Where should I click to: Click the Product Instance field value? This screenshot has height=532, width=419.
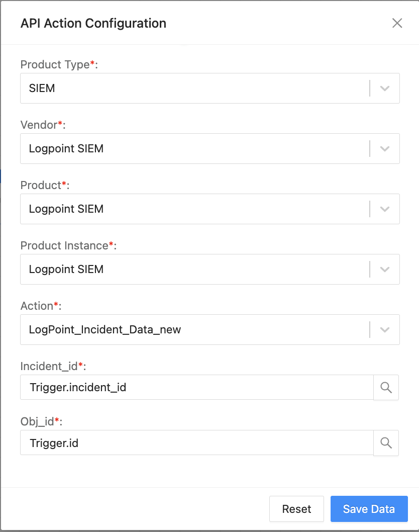click(66, 269)
